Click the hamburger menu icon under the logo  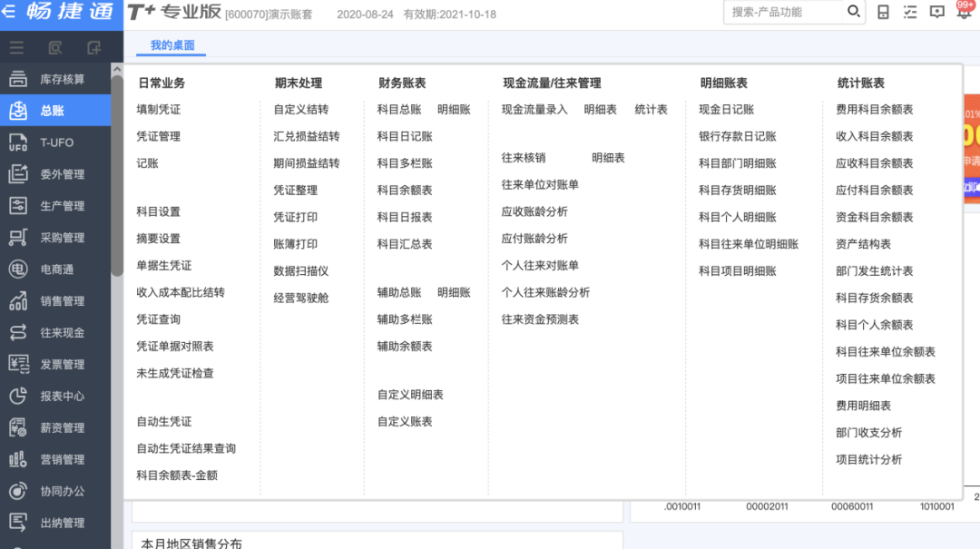(x=17, y=47)
